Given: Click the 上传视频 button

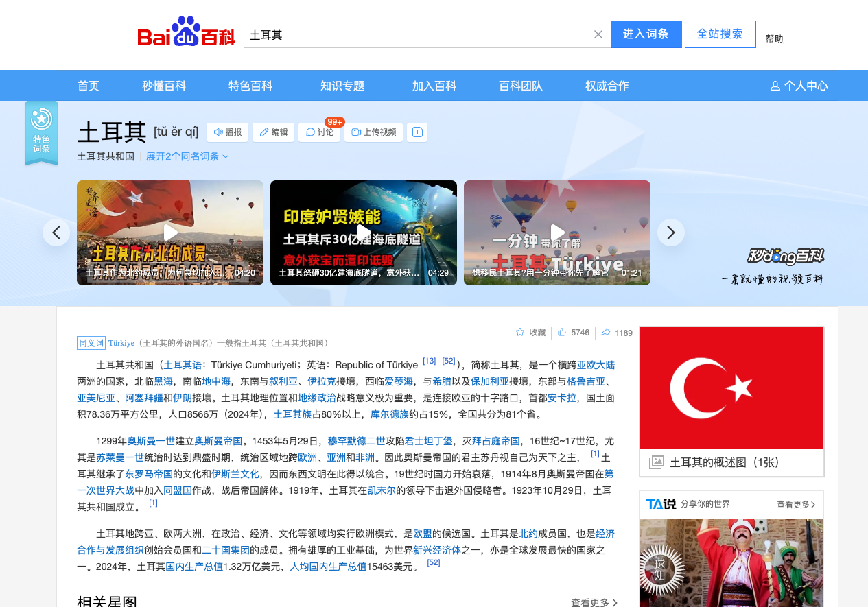Looking at the screenshot, I should pyautogui.click(x=373, y=132).
